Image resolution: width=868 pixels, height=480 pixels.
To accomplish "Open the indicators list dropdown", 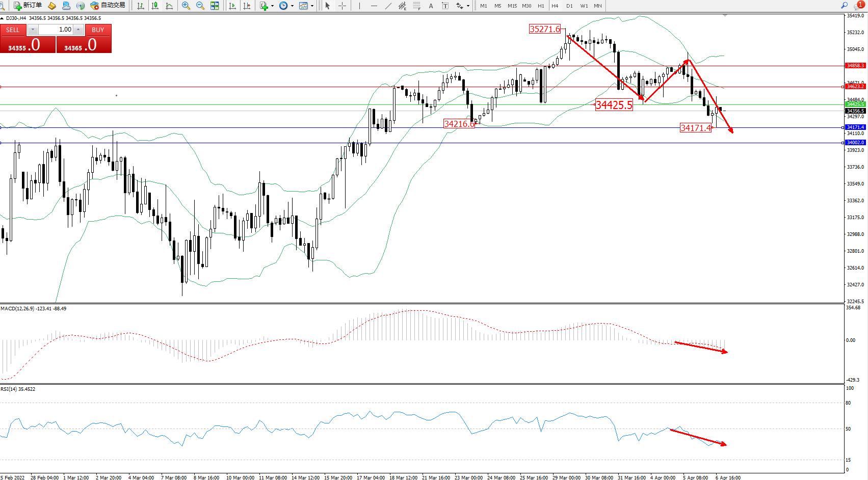I will (272, 6).
